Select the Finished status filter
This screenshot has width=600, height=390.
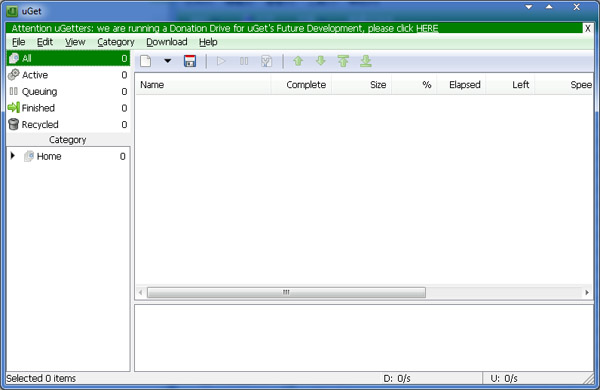tap(68, 108)
